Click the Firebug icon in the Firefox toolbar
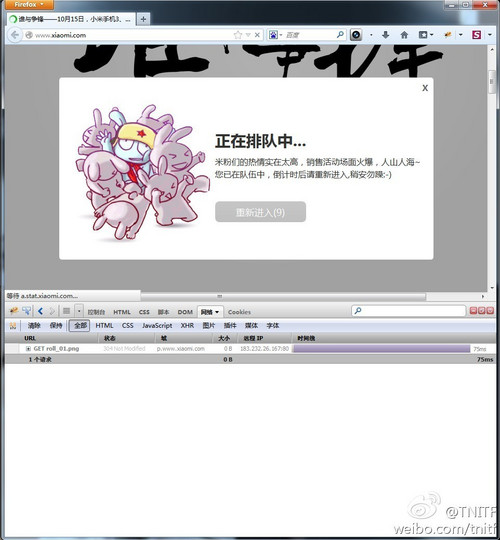Image resolution: width=500 pixels, height=540 pixels. pos(448,35)
